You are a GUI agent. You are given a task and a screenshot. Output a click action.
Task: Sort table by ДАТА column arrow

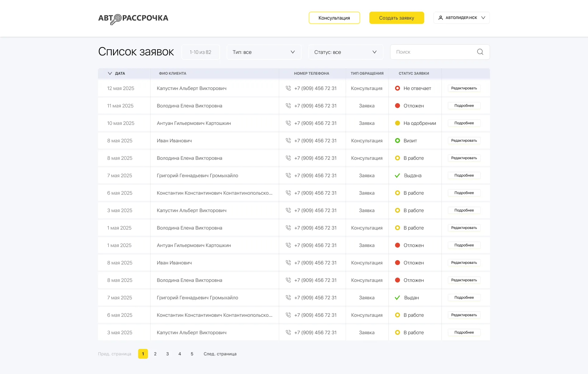coord(110,73)
